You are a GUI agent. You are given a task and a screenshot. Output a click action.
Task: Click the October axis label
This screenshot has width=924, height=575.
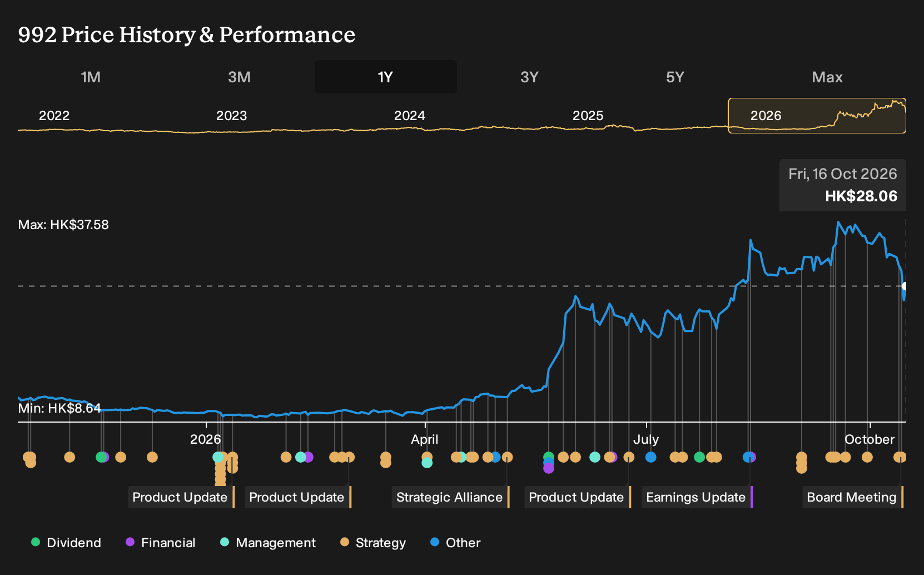(x=870, y=439)
